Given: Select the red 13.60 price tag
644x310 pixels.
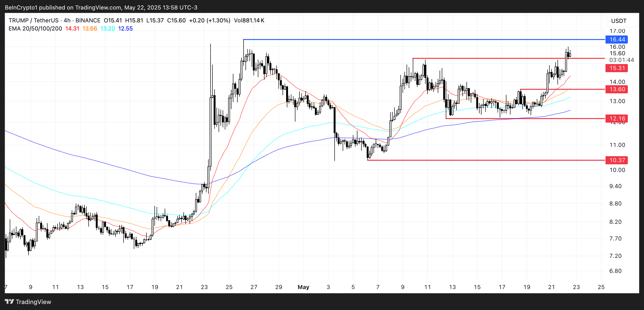Looking at the screenshot, I should point(616,89).
